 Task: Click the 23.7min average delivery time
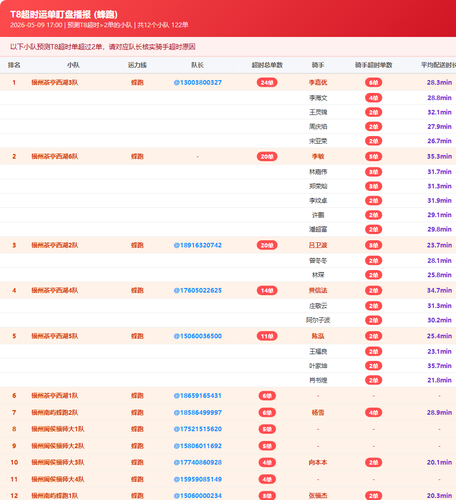pos(439,245)
